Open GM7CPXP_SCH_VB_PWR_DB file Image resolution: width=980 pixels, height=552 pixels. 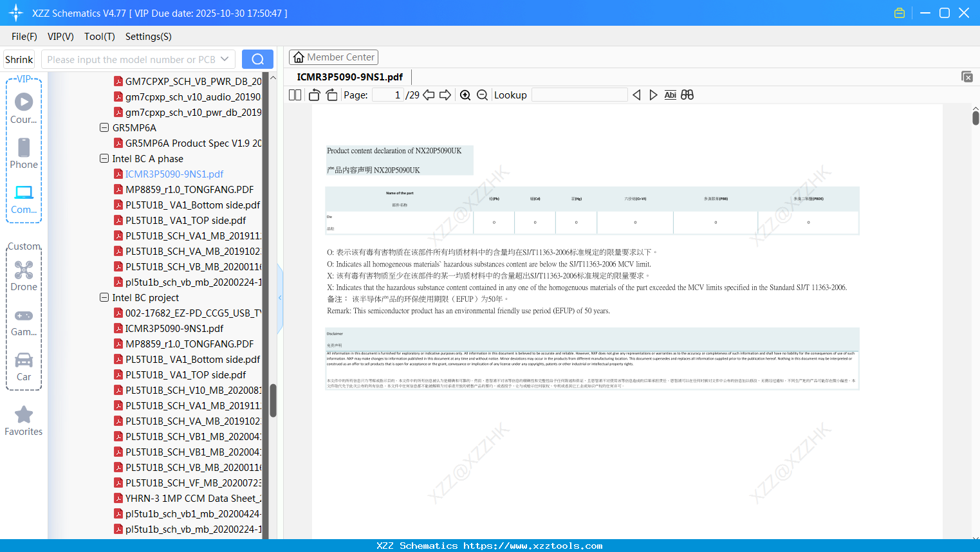tap(188, 81)
